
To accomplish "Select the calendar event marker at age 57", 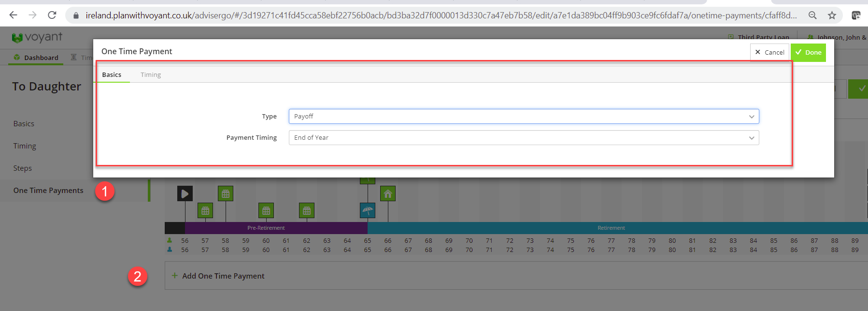I will (205, 210).
